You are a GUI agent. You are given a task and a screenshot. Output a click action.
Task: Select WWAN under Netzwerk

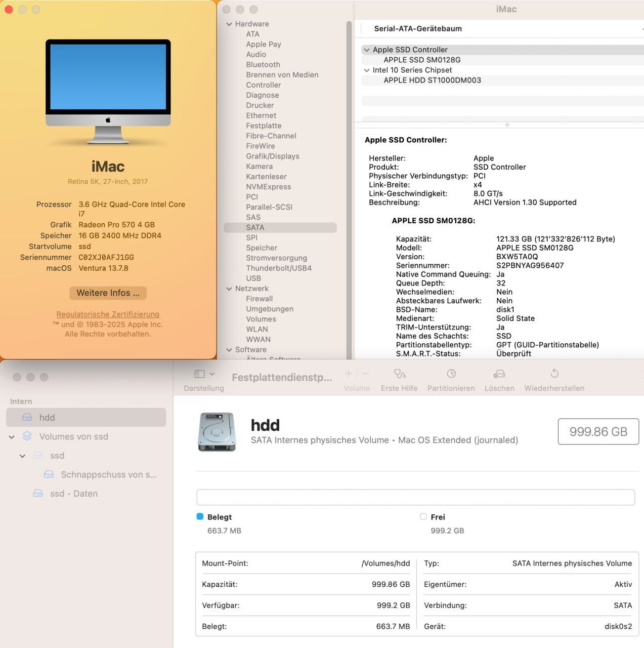pos(258,339)
